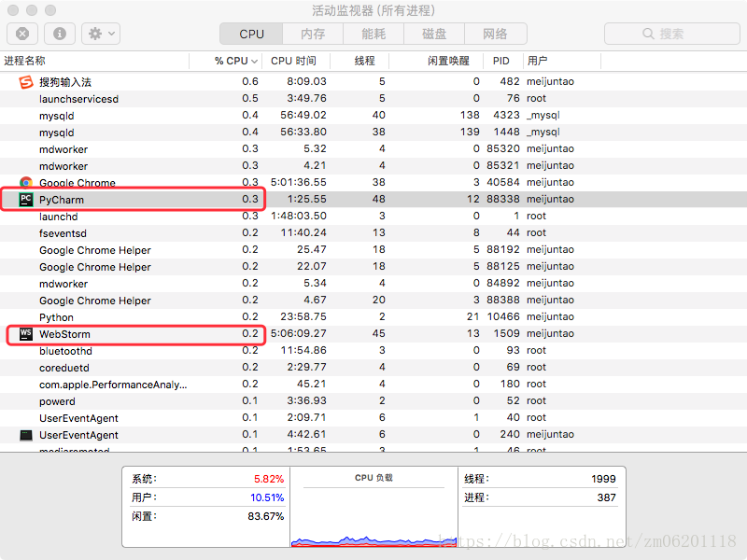Click the black icon beside UserEventAgent
This screenshot has width=747, height=560.
[x=26, y=435]
